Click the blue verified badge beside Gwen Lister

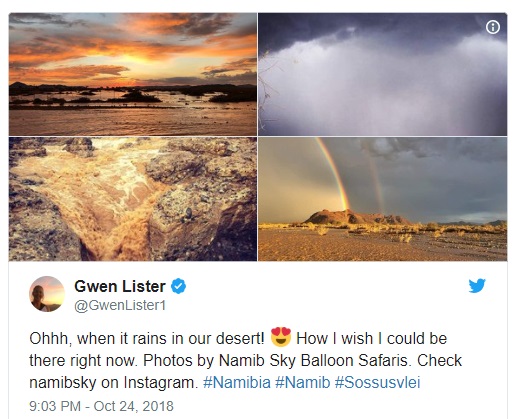(x=179, y=286)
